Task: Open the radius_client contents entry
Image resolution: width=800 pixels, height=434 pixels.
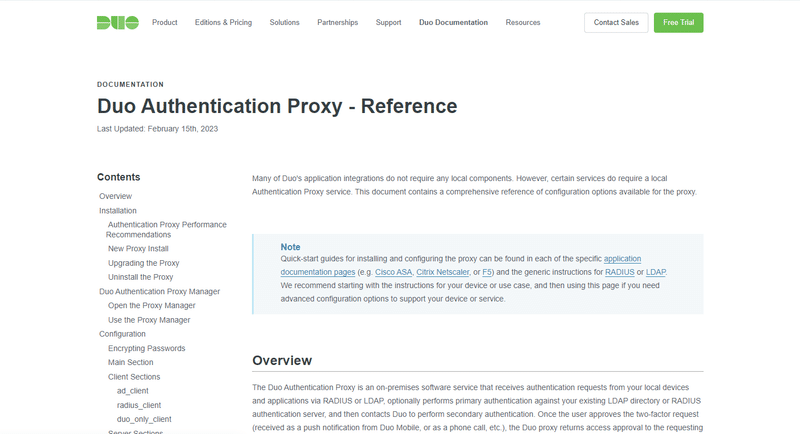Action: coord(139,405)
